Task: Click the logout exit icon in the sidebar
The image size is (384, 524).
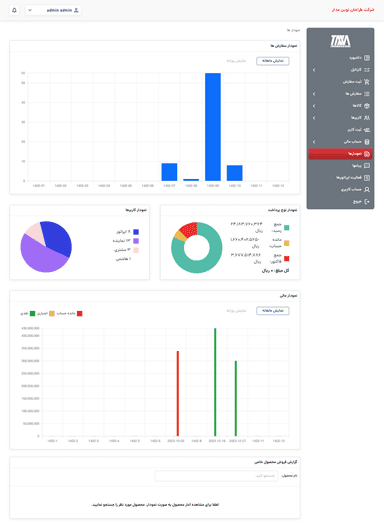Action: pos(367,202)
